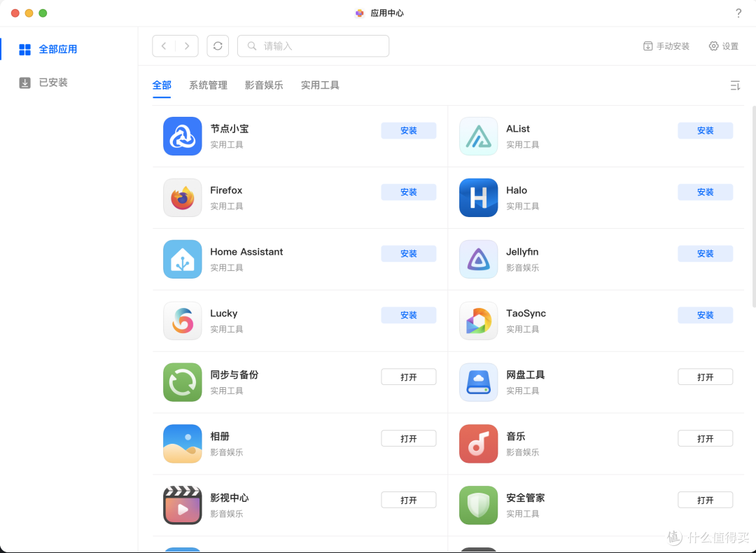
Task: Open 影视中心 with its 打开 button
Action: [408, 500]
